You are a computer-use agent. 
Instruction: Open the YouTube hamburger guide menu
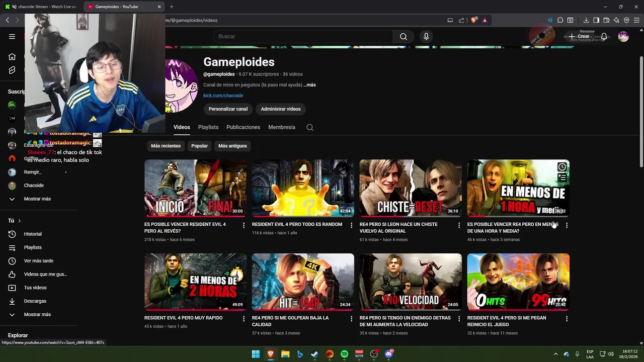(12, 36)
